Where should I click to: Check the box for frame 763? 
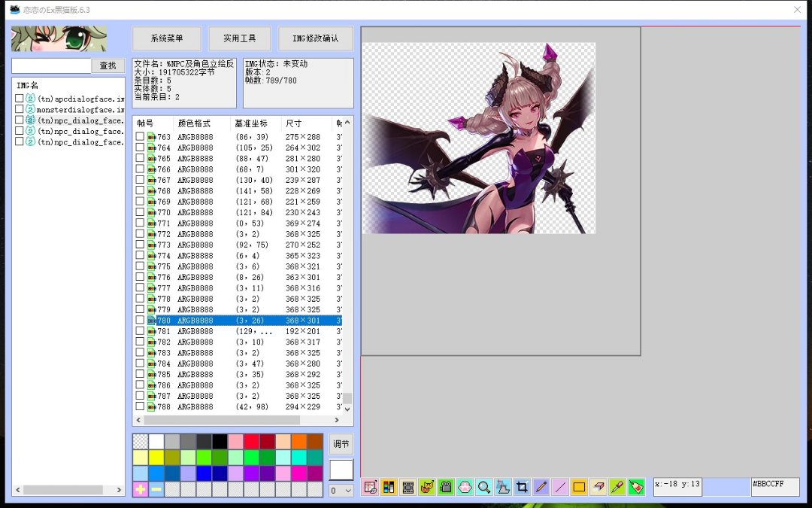click(x=140, y=137)
